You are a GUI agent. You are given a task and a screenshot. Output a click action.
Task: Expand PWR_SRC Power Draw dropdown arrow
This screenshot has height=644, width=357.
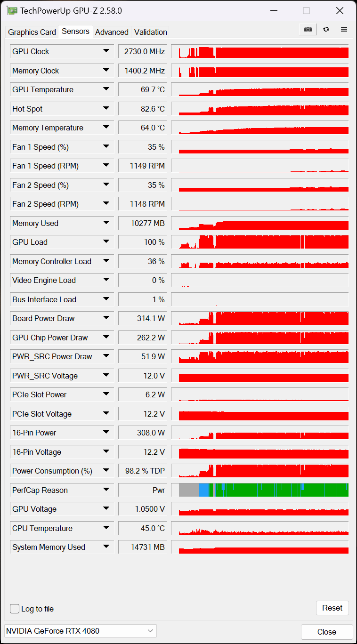tap(106, 356)
